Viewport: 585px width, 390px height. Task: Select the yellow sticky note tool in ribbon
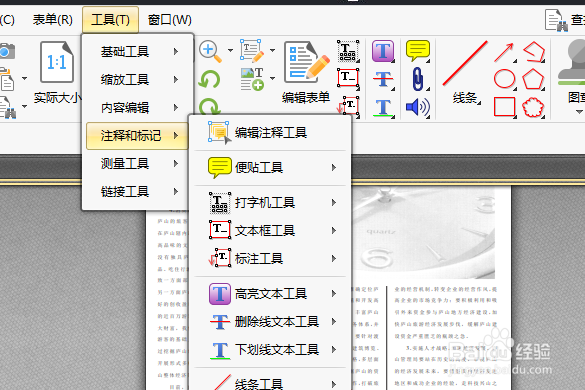tap(417, 51)
